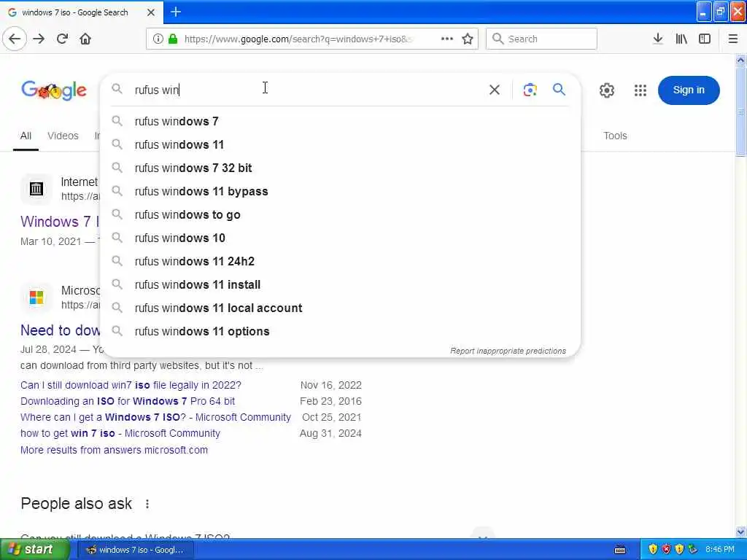Focus the Firefox toolbar Search field
The image size is (747, 560).
[541, 39]
